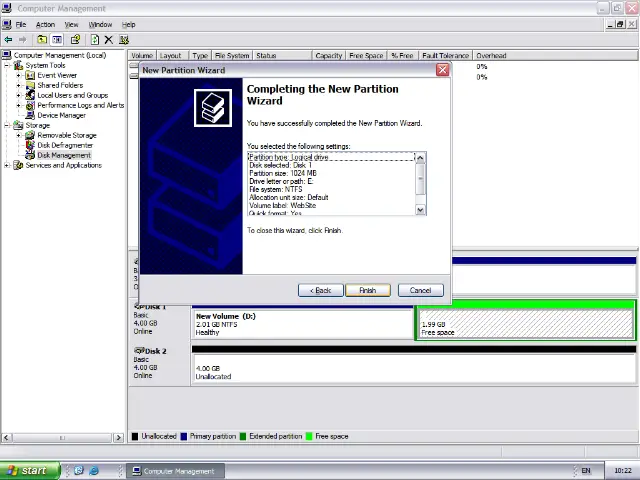Sort by the File System column header
640x480 pixels.
(232, 56)
